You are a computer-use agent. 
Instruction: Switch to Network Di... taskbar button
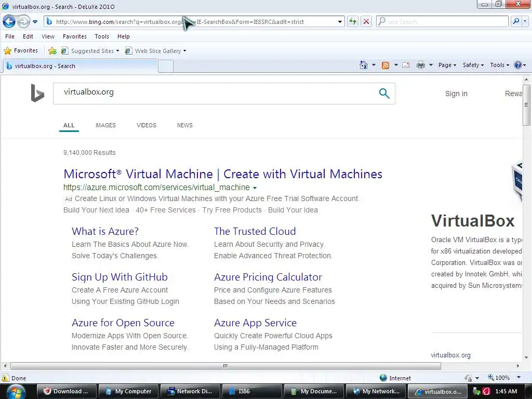(x=190, y=391)
